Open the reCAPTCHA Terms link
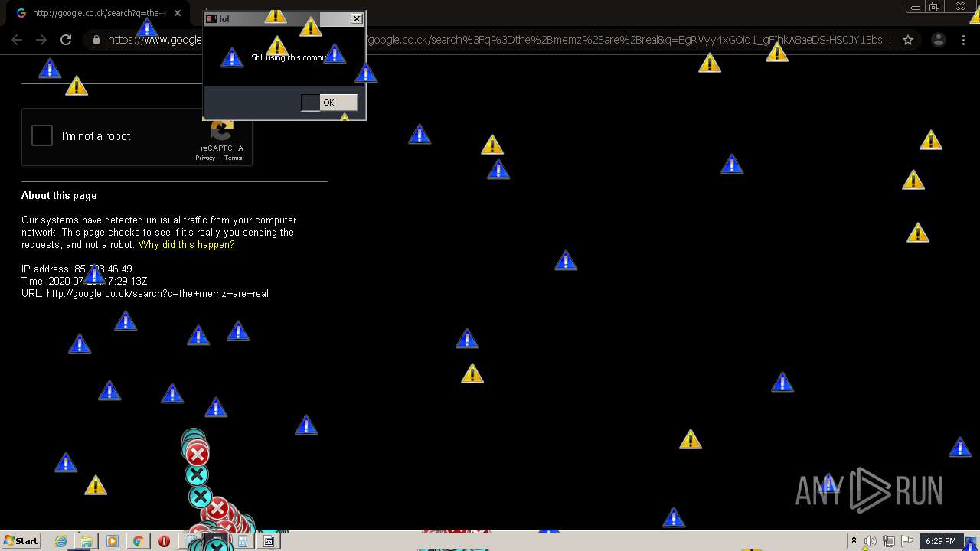Screen dimensions: 980x551 (x=233, y=158)
